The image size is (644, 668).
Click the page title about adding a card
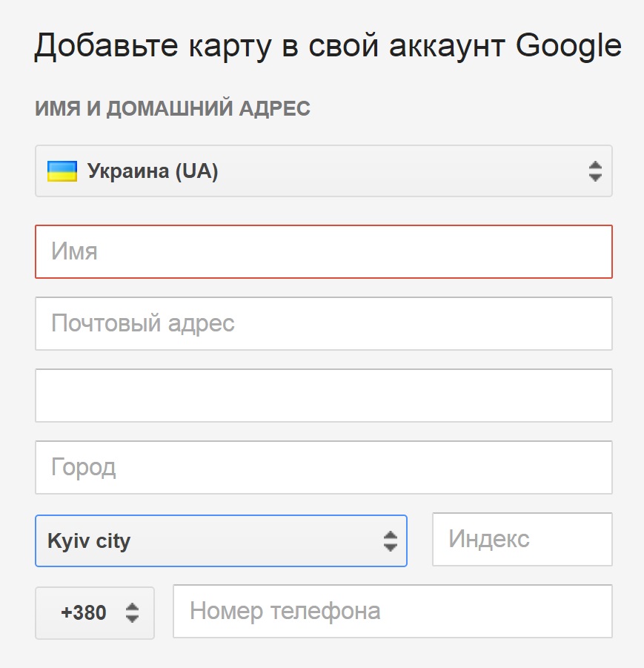click(x=326, y=44)
